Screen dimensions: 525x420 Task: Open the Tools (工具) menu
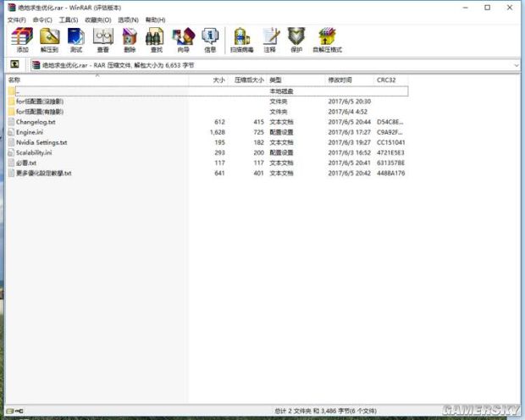pyautogui.click(x=69, y=19)
